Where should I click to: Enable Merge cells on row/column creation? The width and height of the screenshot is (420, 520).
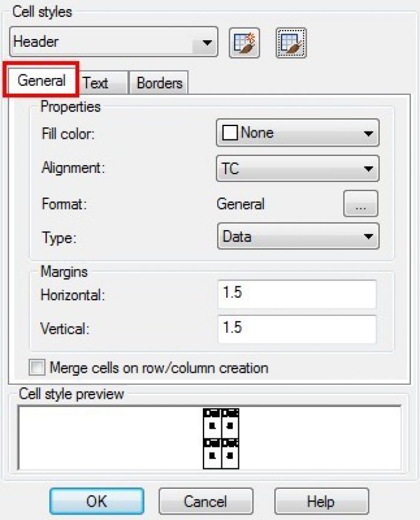click(x=37, y=367)
